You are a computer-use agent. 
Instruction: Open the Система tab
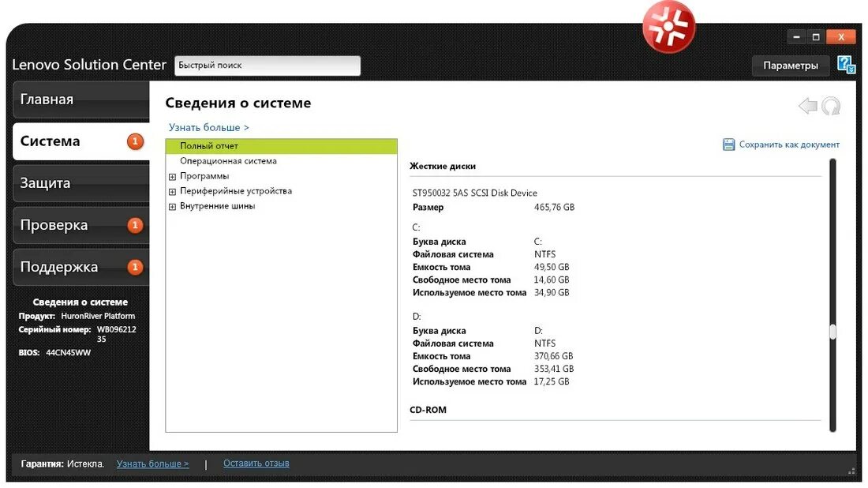pyautogui.click(x=80, y=141)
